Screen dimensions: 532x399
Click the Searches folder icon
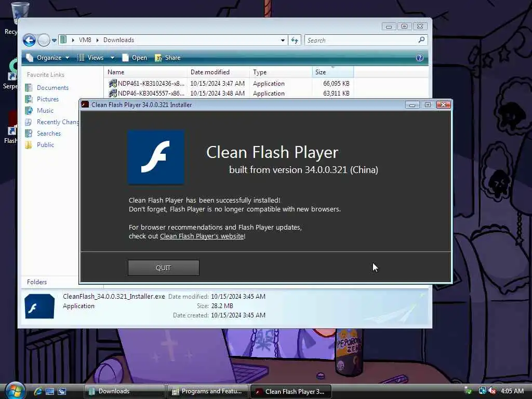click(x=29, y=134)
